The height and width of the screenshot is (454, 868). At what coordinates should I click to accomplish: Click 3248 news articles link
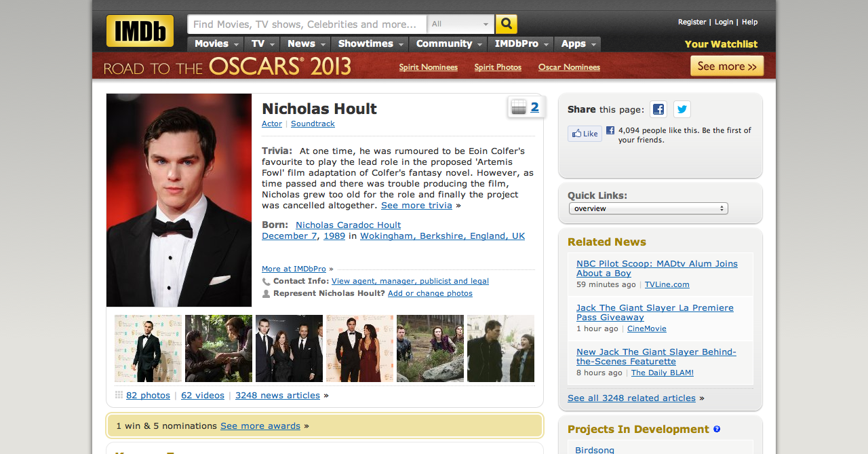[277, 395]
